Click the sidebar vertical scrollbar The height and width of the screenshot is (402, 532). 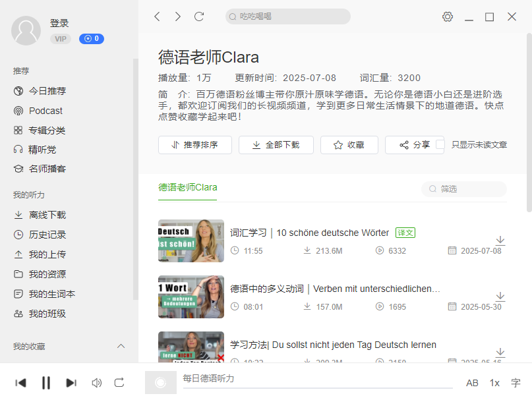click(136, 179)
